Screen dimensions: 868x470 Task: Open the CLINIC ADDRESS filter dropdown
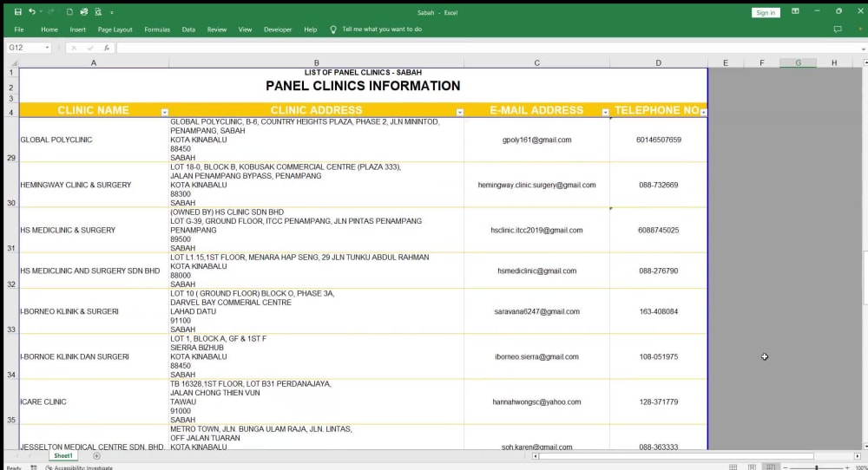[459, 112]
